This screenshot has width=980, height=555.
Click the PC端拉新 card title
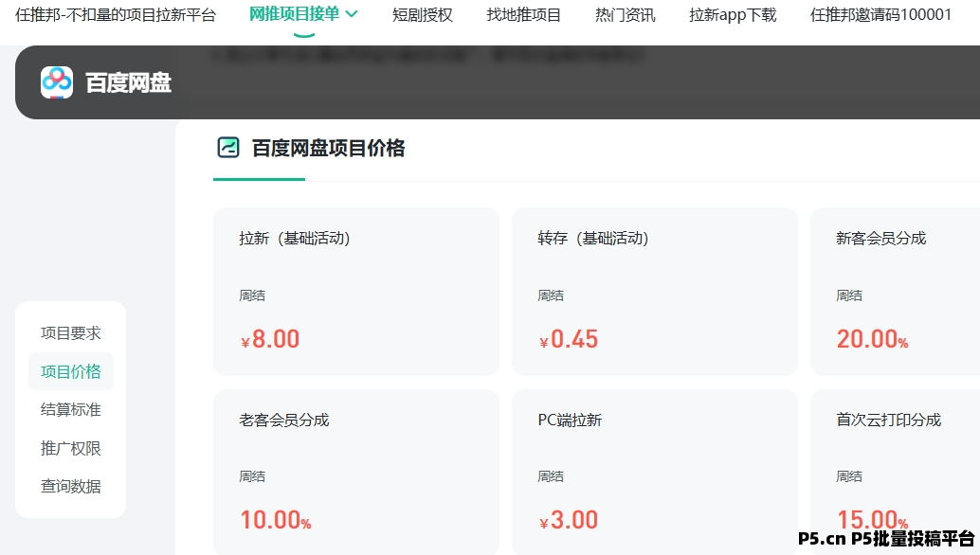tap(570, 420)
